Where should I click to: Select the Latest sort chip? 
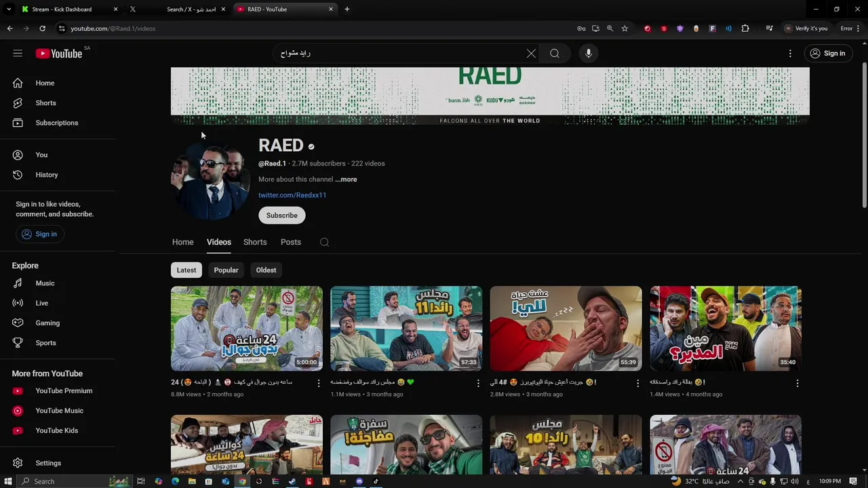pos(186,270)
